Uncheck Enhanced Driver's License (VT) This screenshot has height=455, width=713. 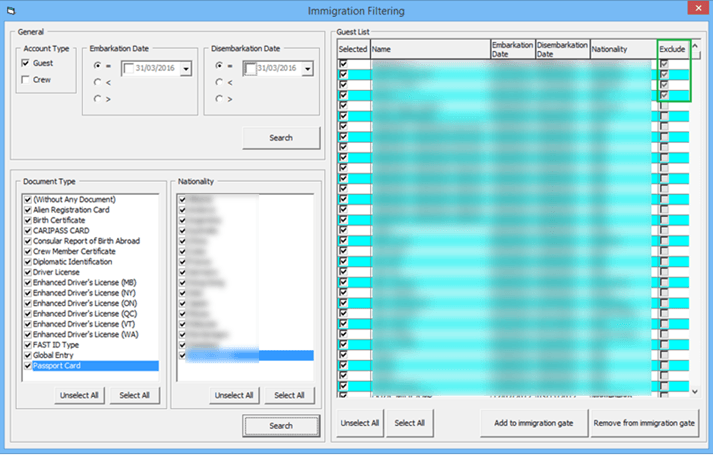[x=28, y=324]
